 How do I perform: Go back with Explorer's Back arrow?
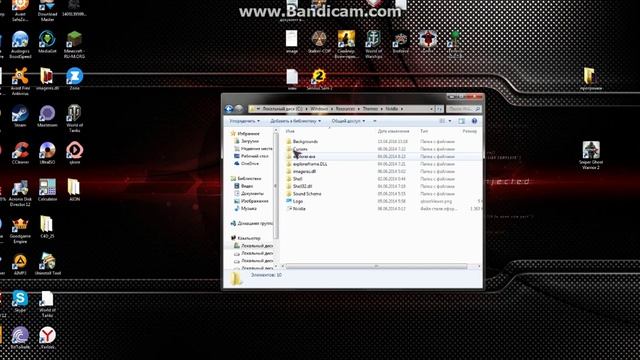tap(229, 109)
